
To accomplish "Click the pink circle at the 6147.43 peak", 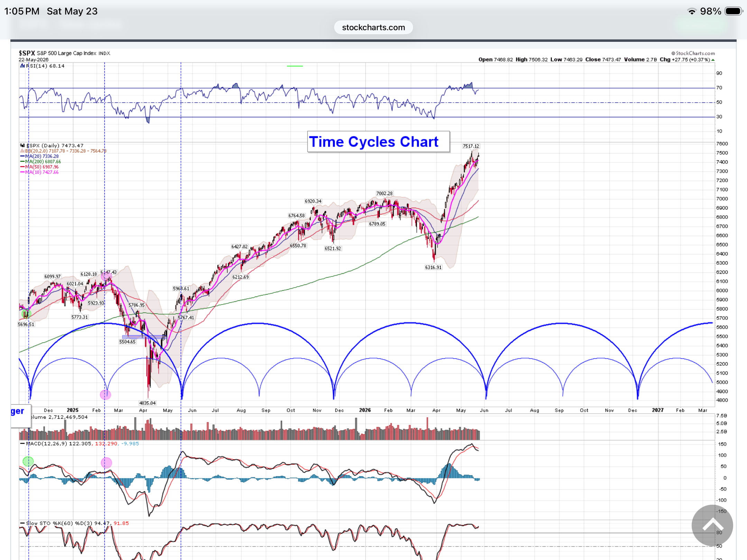I will [x=106, y=276].
